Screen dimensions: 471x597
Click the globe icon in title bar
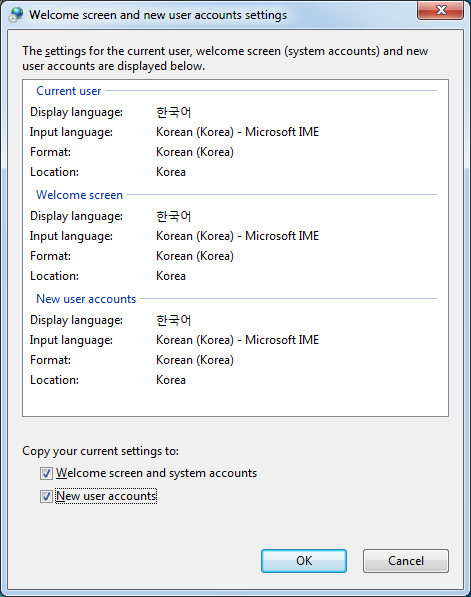tap(16, 15)
